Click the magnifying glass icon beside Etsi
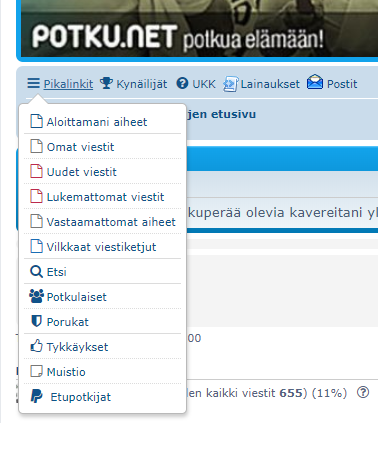The image size is (378, 473). coord(36,272)
